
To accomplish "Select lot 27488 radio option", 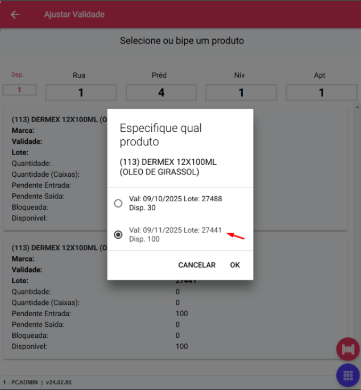I will (x=118, y=203).
